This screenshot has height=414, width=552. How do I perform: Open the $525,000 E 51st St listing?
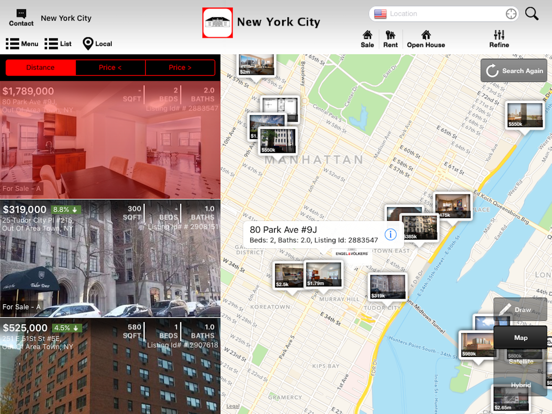pos(110,366)
